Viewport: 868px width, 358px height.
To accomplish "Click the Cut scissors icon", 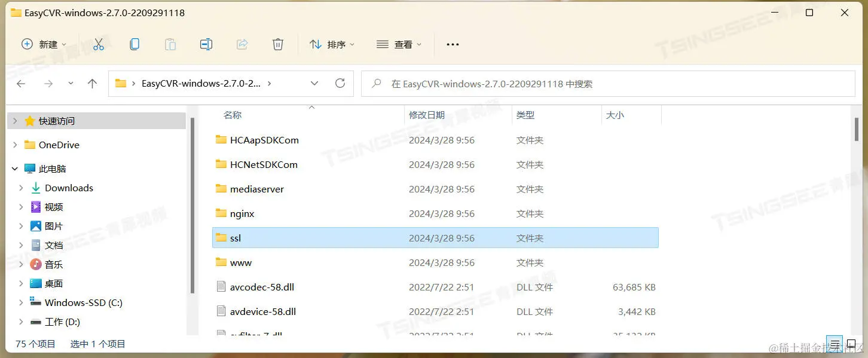I will [99, 44].
